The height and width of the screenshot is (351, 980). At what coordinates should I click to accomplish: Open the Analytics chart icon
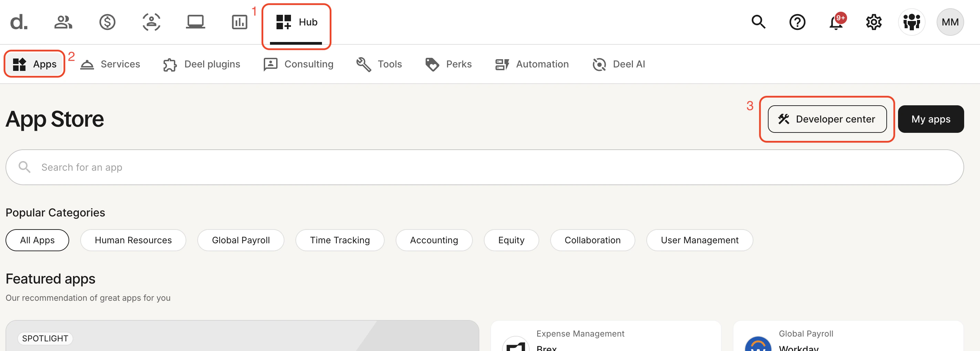[239, 22]
